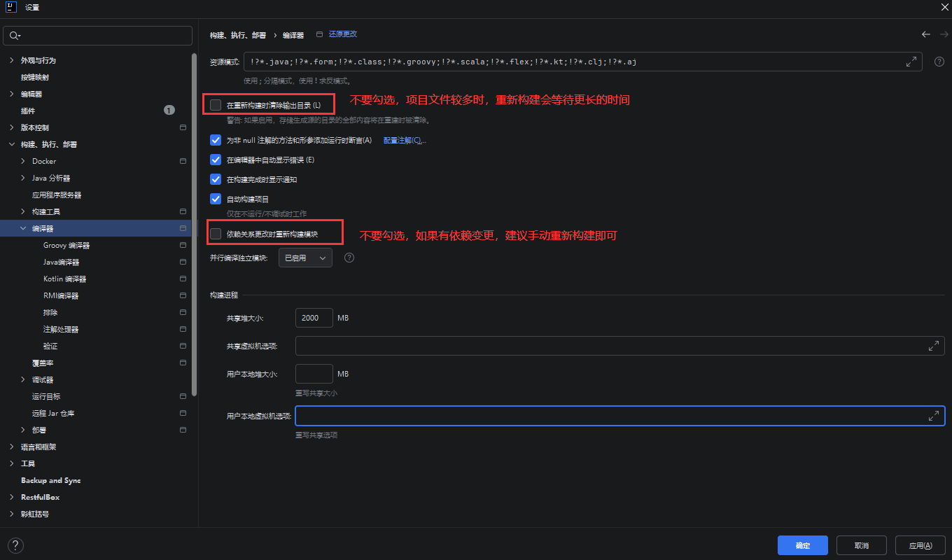The width and height of the screenshot is (952, 560).
Task: Click project-level icon on 版本控制 row
Action: click(x=183, y=127)
